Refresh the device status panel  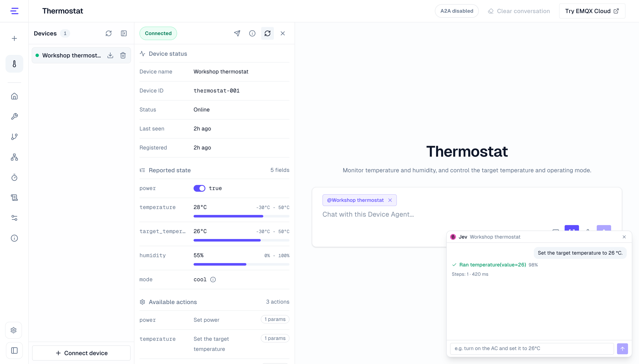tap(268, 33)
